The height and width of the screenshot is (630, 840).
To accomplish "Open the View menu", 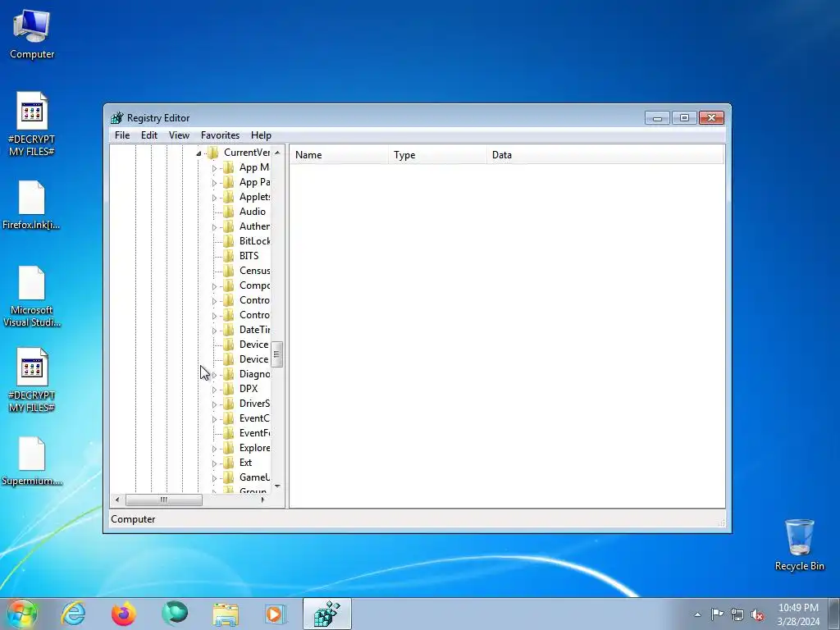I will 179,135.
